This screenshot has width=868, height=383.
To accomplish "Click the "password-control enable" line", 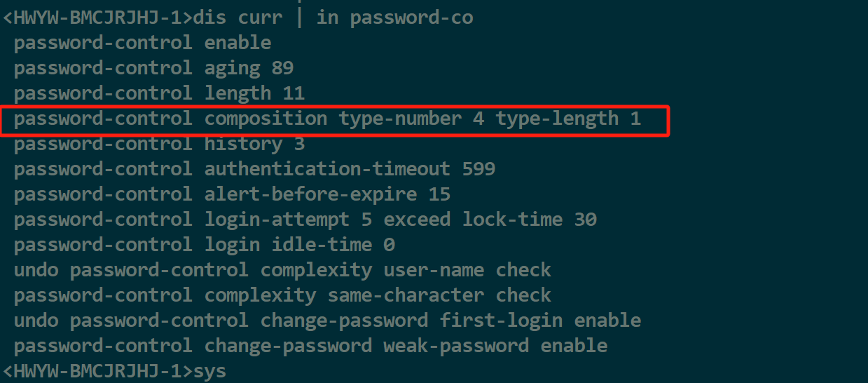I will pos(142,43).
